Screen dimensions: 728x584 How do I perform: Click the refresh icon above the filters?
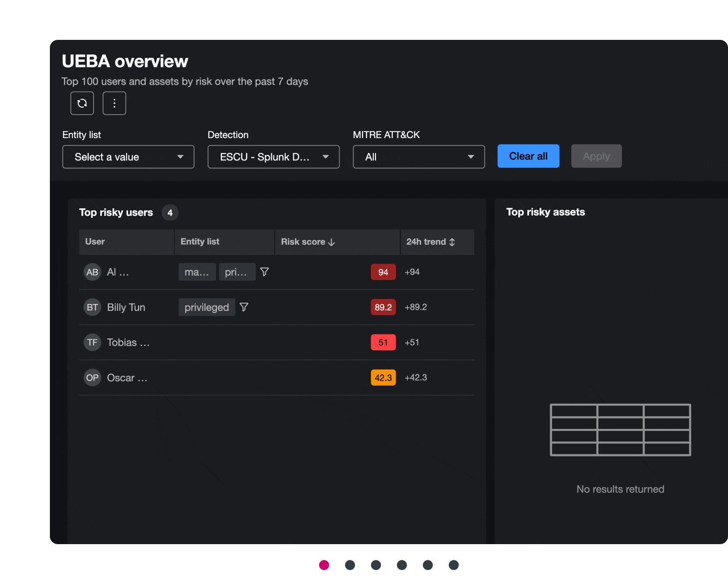pyautogui.click(x=82, y=103)
